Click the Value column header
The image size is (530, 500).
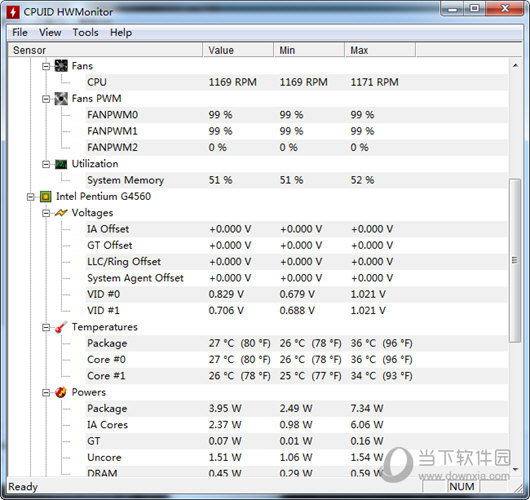tap(238, 50)
